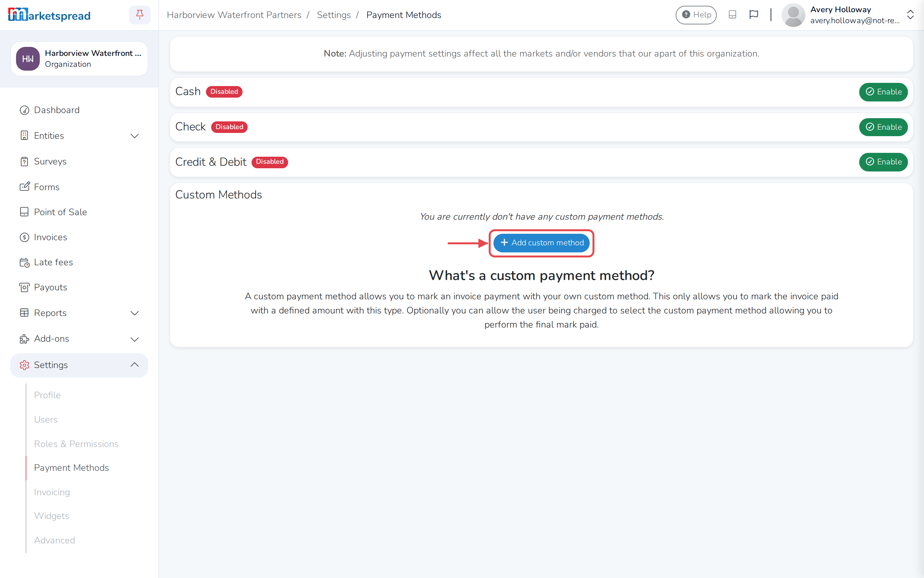Viewport: 924px width, 578px height.
Task: Open the Profile settings sub-item
Action: pos(47,395)
